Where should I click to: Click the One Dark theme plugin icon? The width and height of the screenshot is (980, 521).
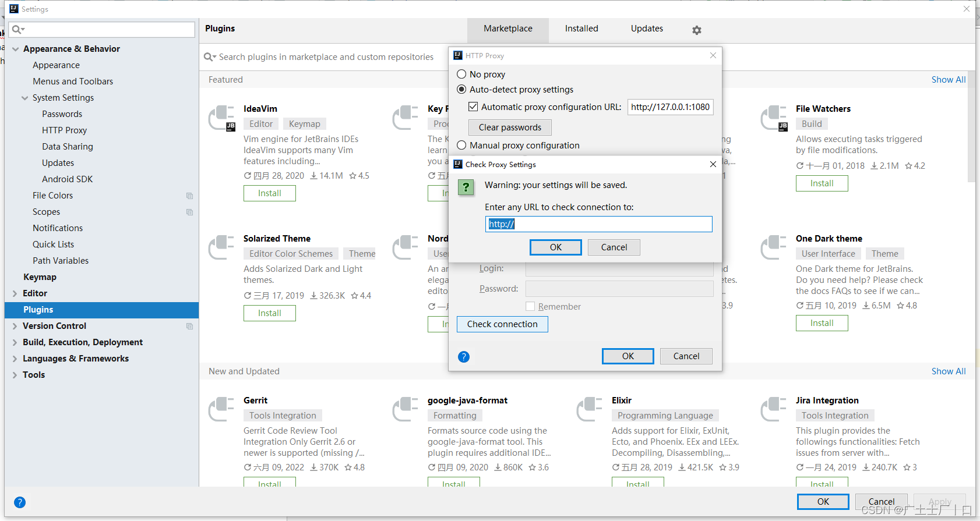point(774,247)
